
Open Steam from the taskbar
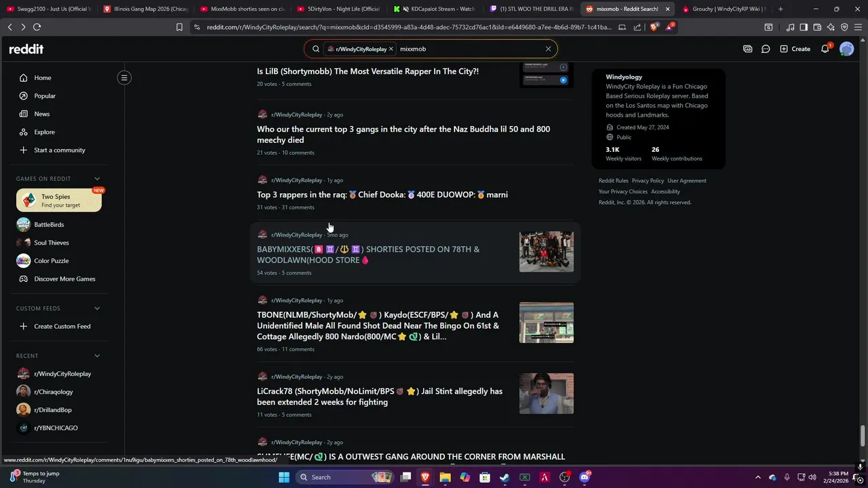[505, 477]
